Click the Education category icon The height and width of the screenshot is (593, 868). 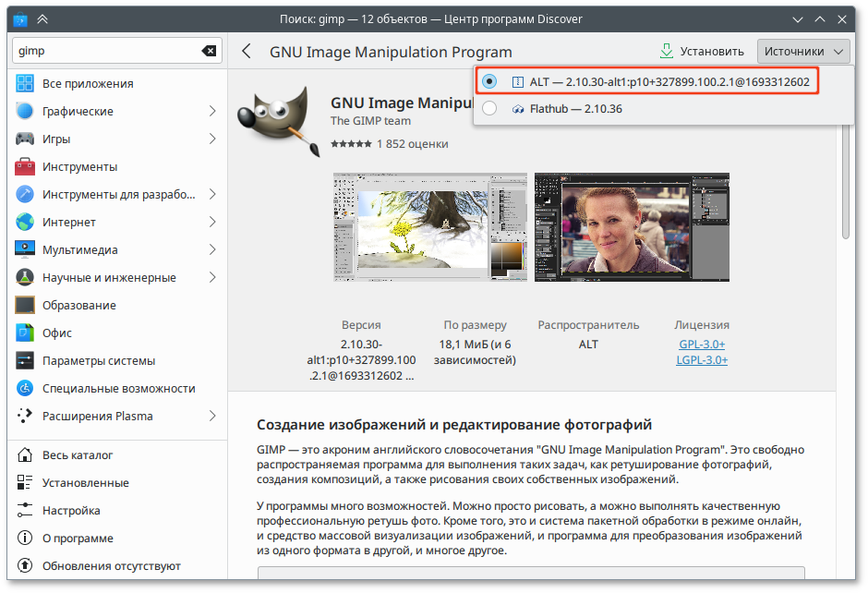pyautogui.click(x=25, y=306)
